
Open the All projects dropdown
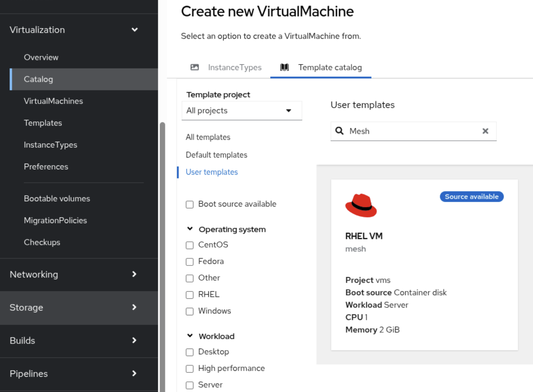[242, 110]
